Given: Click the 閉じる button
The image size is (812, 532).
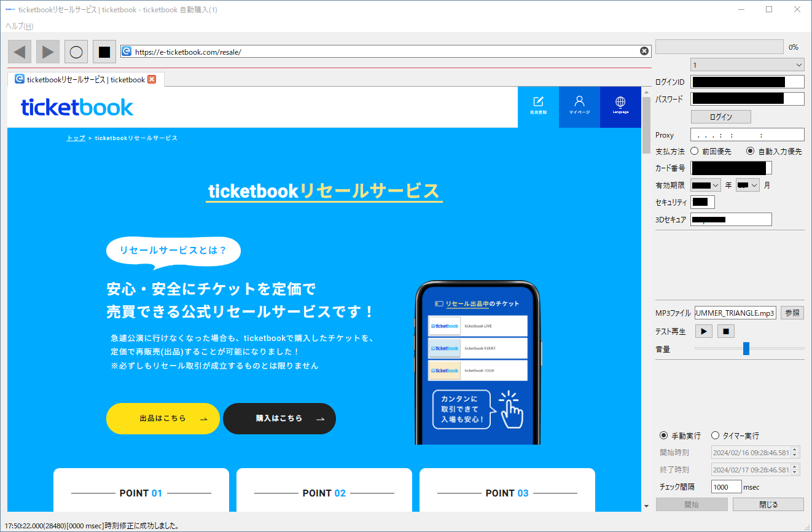Looking at the screenshot, I should [768, 504].
